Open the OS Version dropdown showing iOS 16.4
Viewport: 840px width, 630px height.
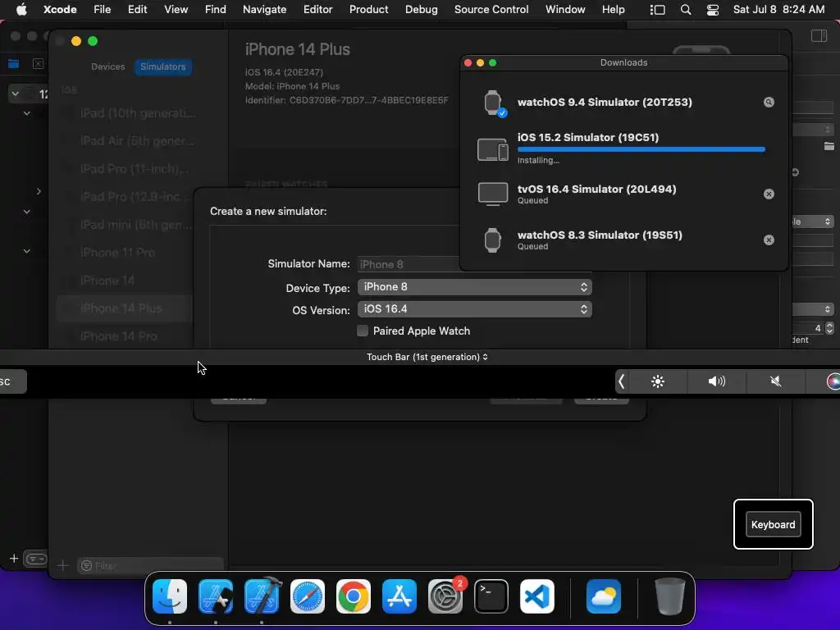(475, 309)
